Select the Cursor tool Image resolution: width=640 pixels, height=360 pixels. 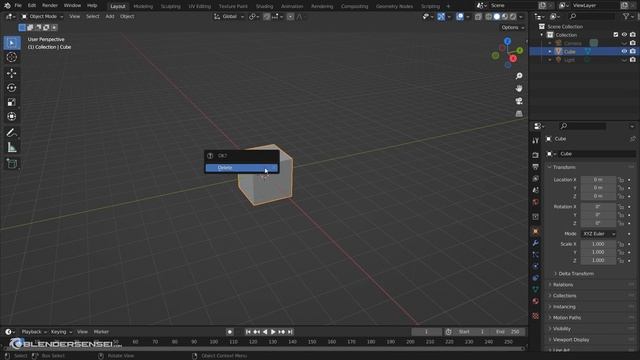(x=12, y=58)
